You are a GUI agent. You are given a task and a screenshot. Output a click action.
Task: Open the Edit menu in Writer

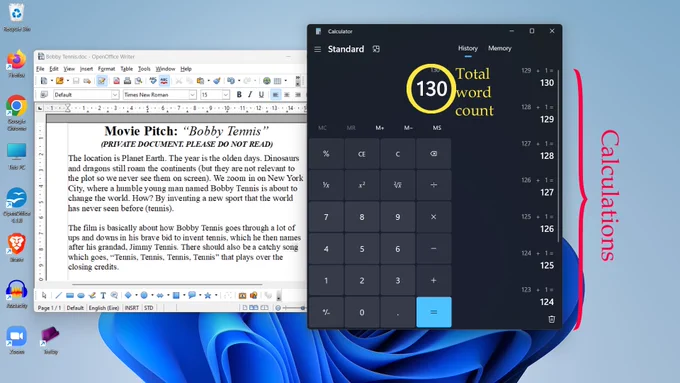[x=54, y=69]
